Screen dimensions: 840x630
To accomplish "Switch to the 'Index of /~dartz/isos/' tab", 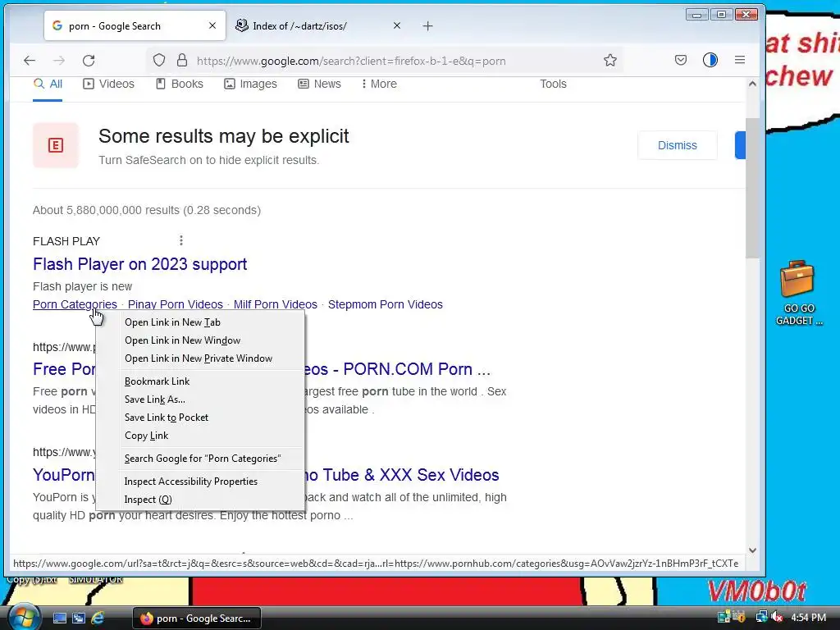I will [x=318, y=25].
